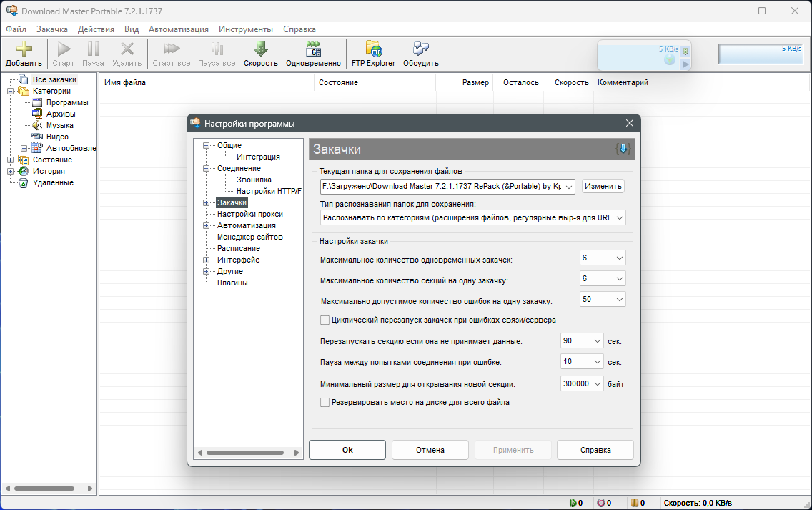Click the green down-arrow icon in speed widget
The image size is (812, 510).
pos(685,51)
